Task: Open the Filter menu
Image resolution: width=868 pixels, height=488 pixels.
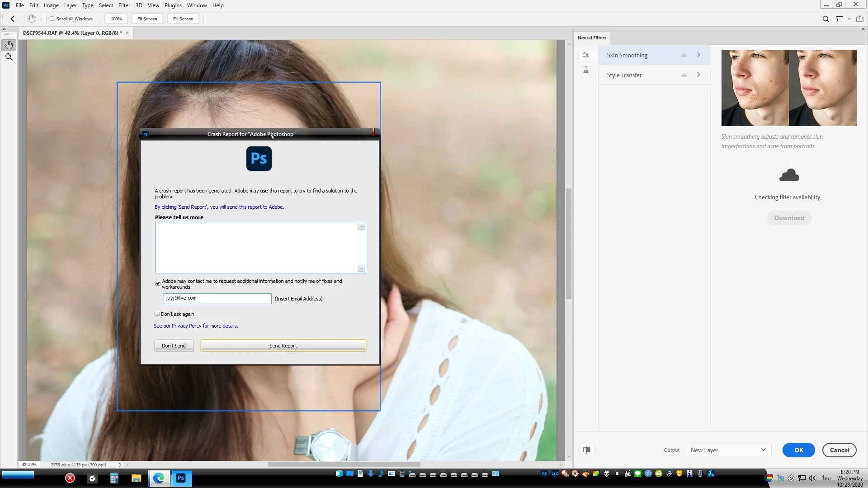Action: pos(124,5)
